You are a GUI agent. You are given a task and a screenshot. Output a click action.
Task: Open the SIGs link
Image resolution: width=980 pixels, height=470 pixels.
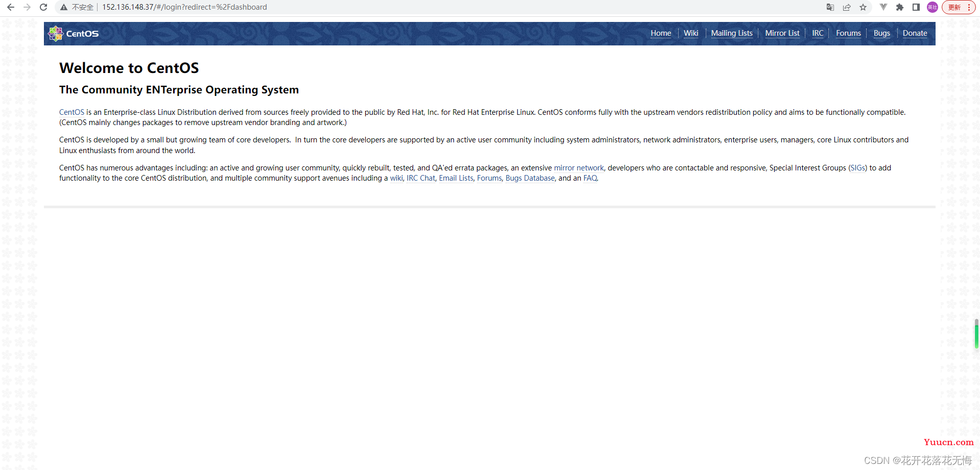tap(858, 168)
